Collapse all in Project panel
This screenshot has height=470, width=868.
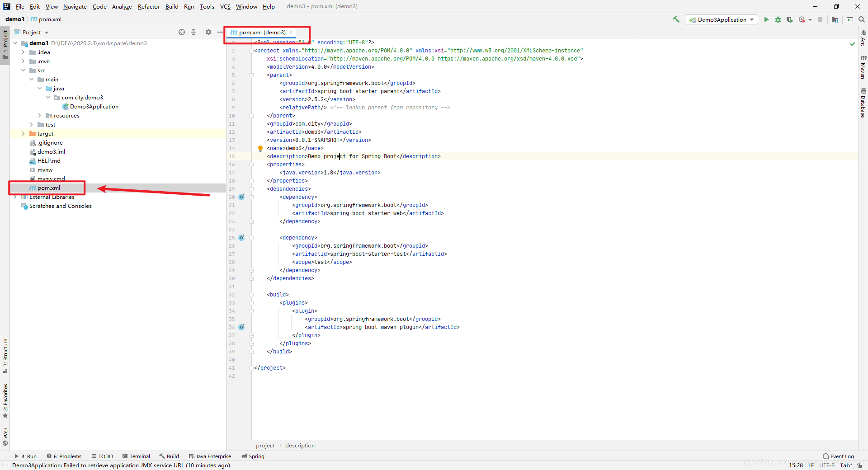pyautogui.click(x=193, y=32)
